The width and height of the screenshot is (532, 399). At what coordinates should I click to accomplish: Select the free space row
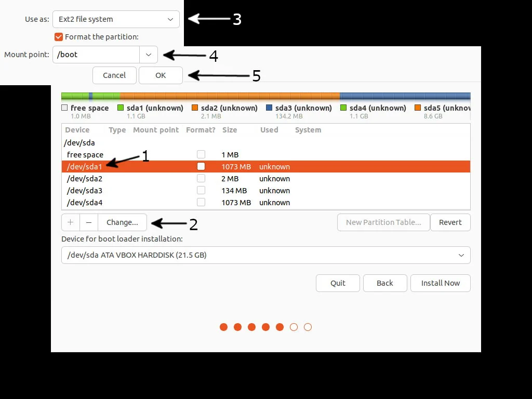pos(84,154)
